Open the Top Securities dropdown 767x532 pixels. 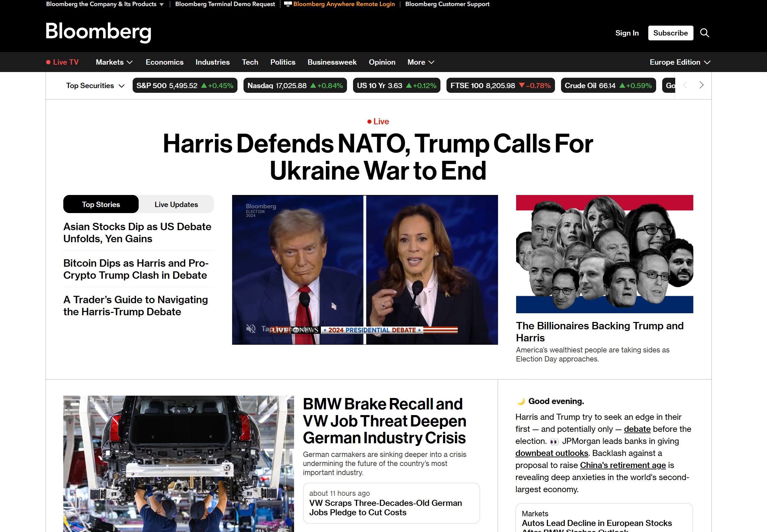95,86
